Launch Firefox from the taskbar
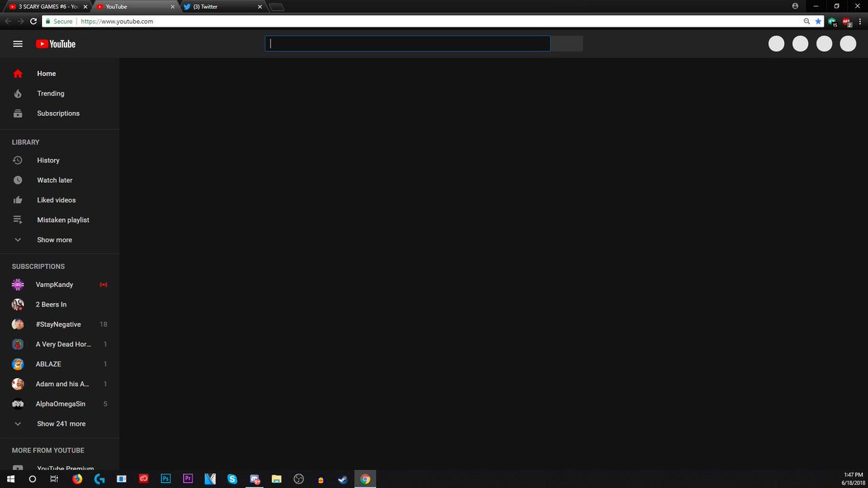This screenshot has width=868, height=488. tap(77, 479)
